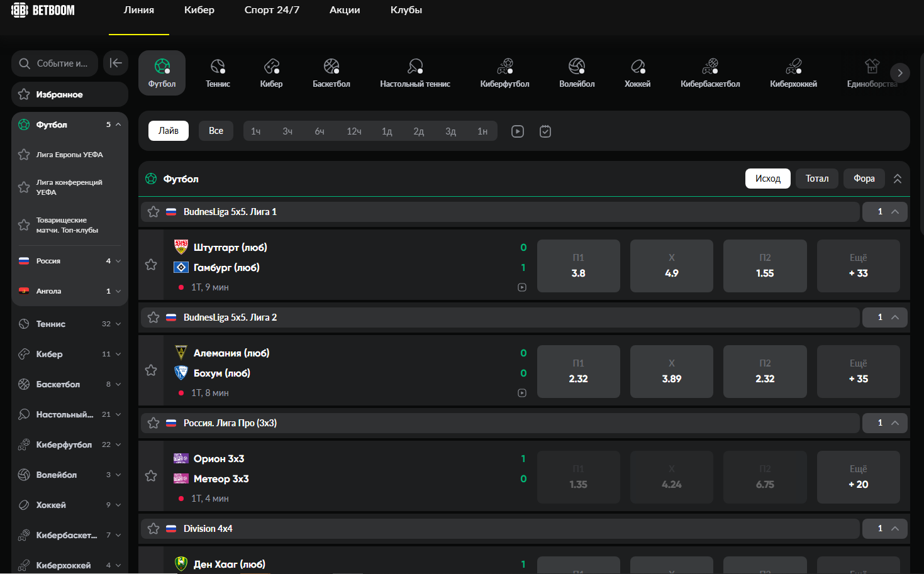
Task: Select the Баскетбол sport icon
Action: (331, 73)
